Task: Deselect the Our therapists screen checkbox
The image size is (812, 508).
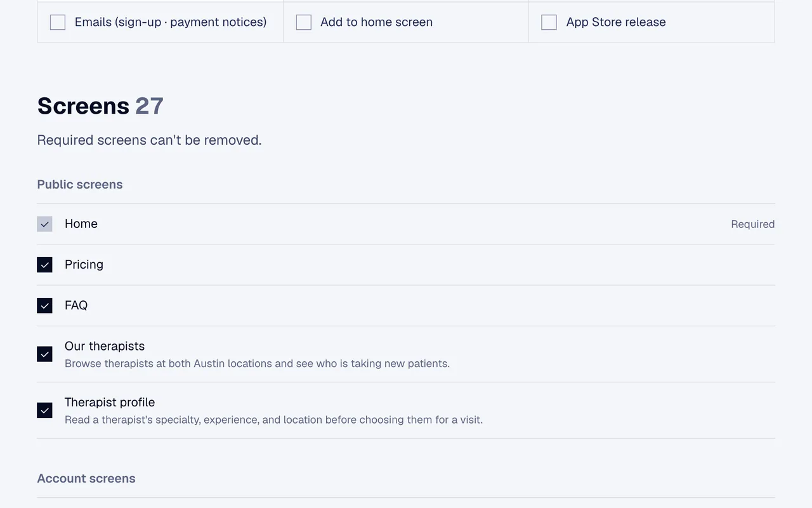Action: [x=44, y=354]
